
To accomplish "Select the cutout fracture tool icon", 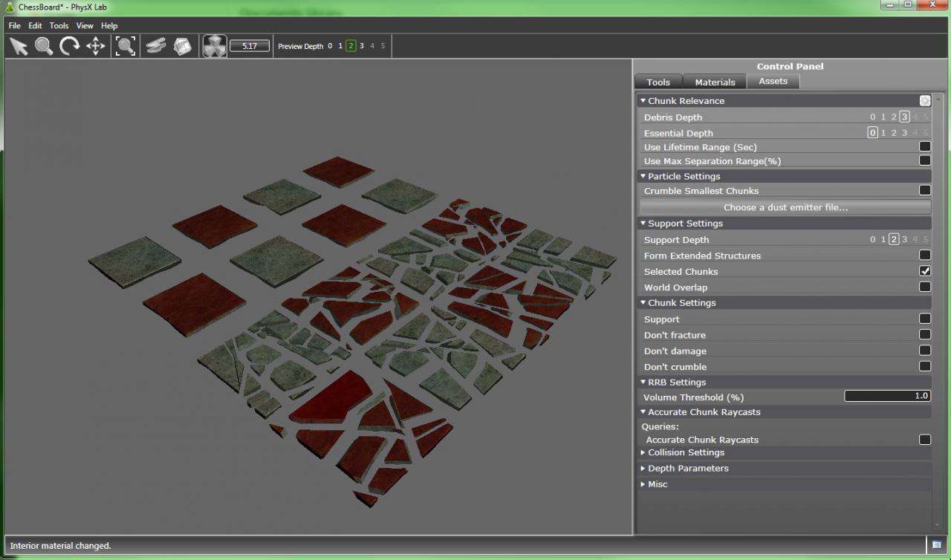I will point(182,46).
